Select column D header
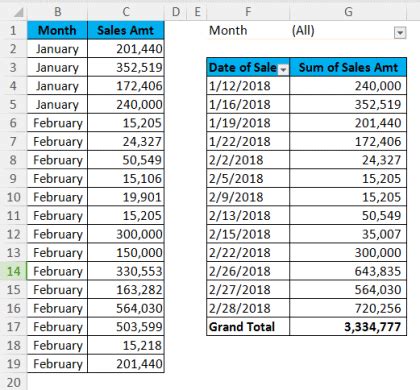420x390 pixels. tap(176, 12)
